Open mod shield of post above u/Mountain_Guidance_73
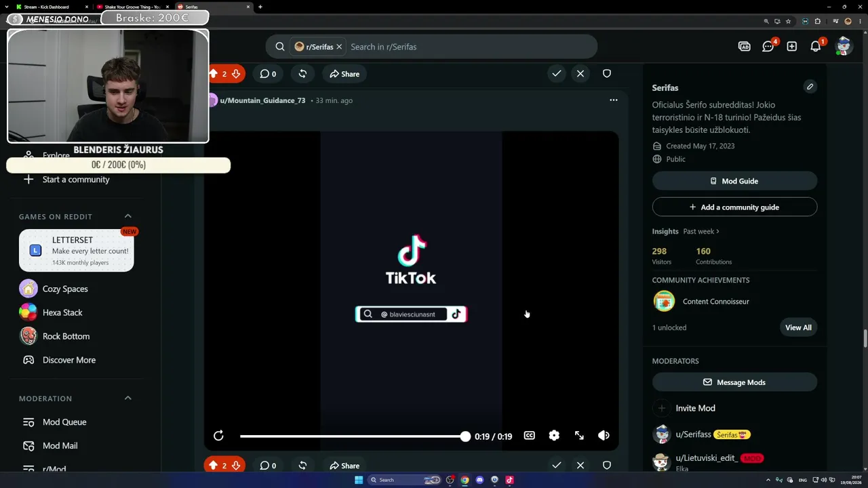Screen dimensions: 868x488 click(x=607, y=74)
